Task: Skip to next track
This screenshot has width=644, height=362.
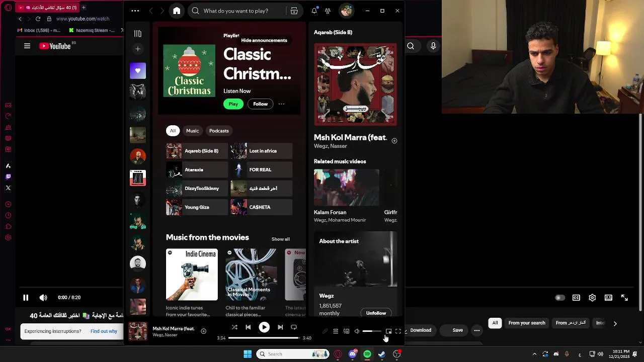Action: pyautogui.click(x=280, y=327)
